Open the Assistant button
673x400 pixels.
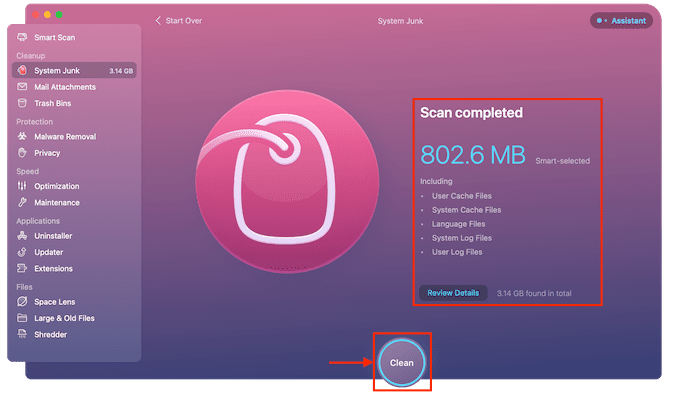tap(621, 21)
